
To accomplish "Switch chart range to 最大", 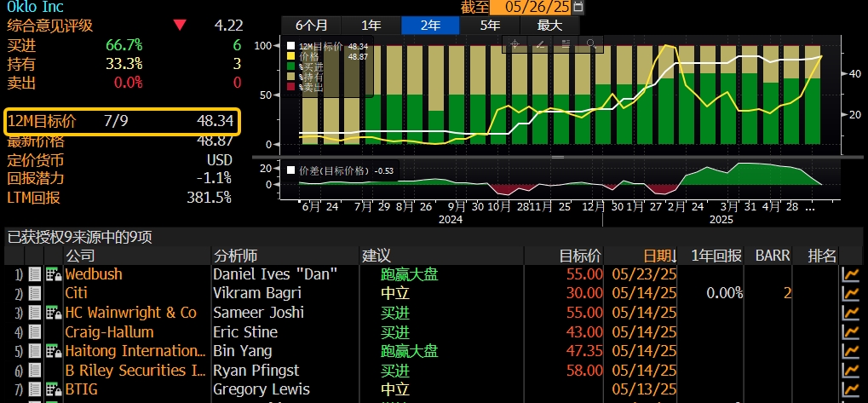I will (549, 25).
